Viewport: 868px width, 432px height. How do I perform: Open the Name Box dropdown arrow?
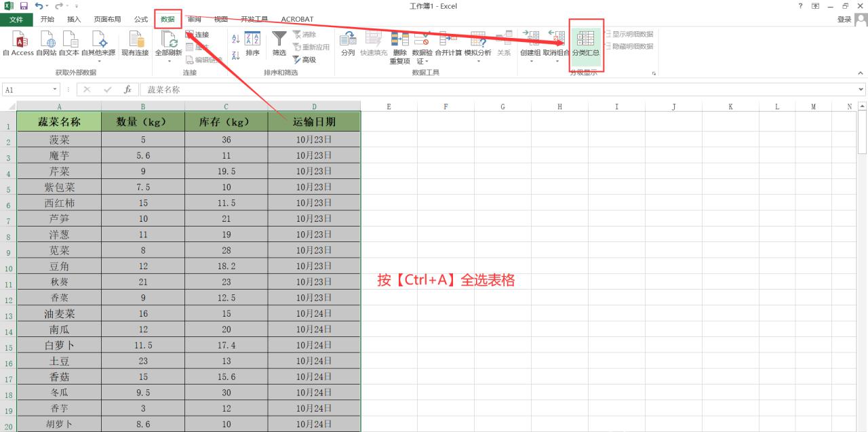tap(56, 90)
